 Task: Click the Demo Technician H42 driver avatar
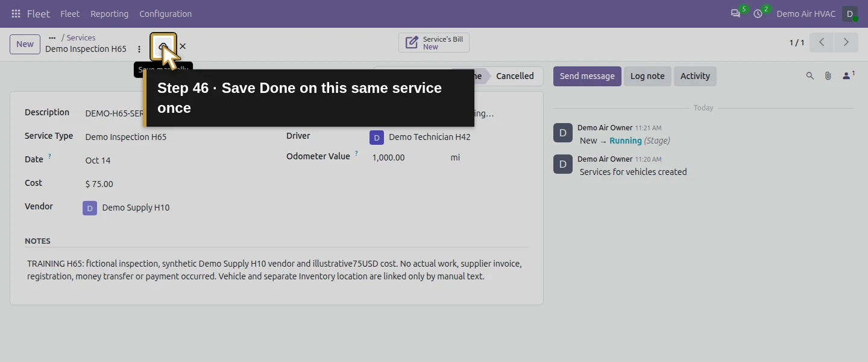(x=377, y=138)
